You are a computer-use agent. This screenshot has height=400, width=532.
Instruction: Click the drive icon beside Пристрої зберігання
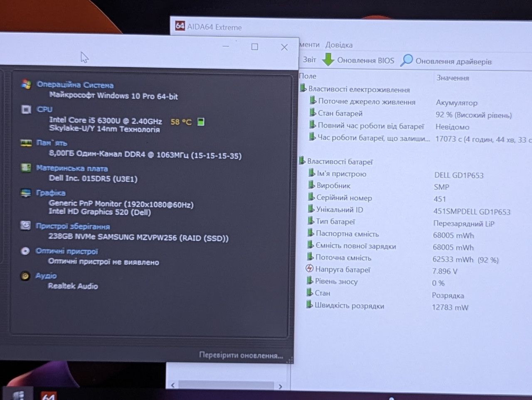(25, 226)
